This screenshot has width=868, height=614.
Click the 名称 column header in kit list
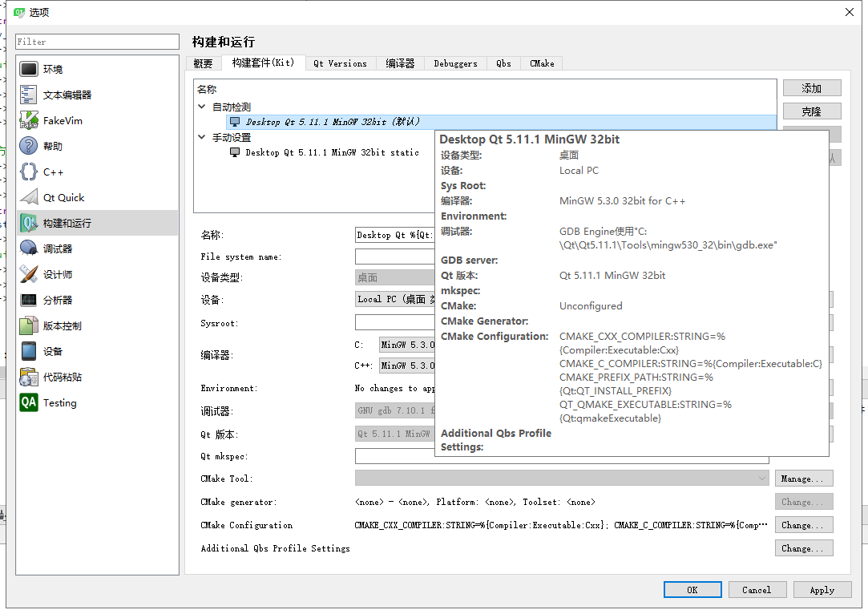[x=207, y=89]
